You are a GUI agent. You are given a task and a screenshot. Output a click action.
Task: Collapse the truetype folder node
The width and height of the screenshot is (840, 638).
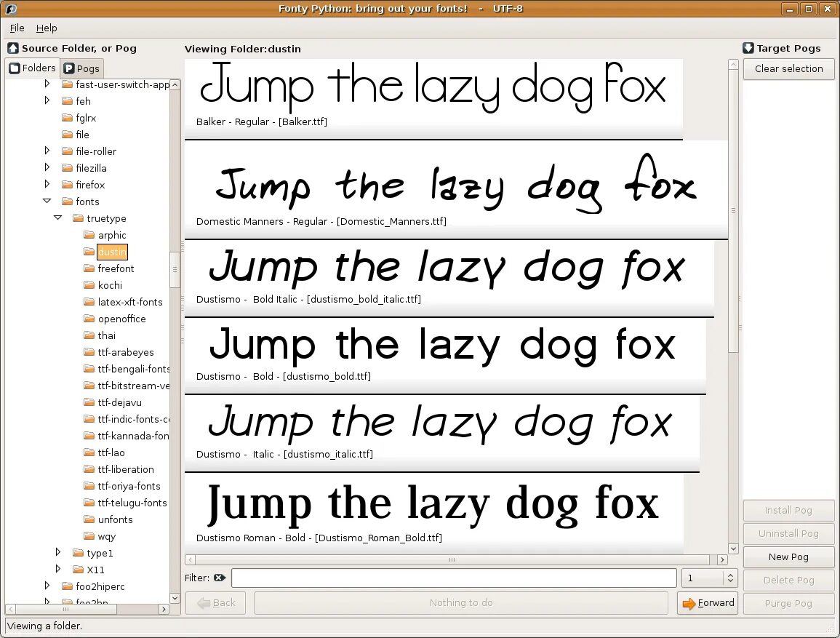point(58,218)
